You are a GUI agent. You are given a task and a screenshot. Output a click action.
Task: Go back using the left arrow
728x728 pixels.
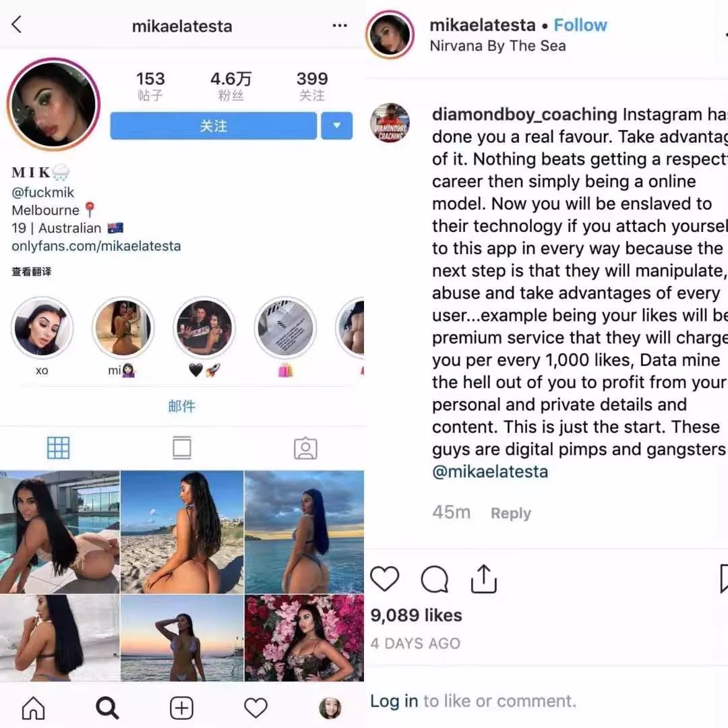tap(17, 25)
